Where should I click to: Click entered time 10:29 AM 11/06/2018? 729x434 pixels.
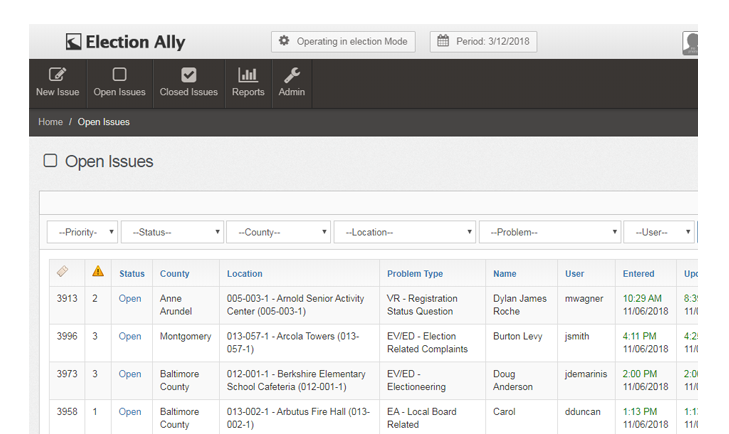(645, 305)
